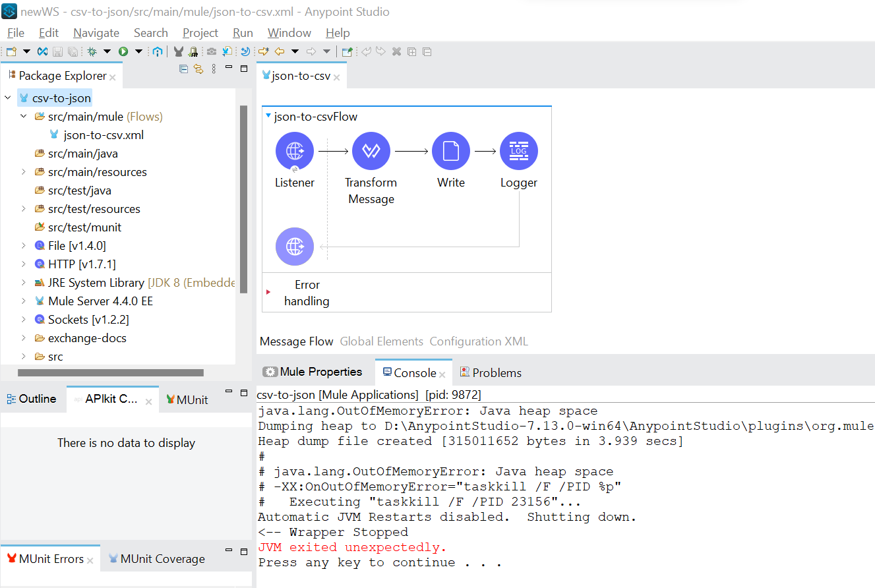Viewport: 875px width, 588px height.
Task: Click the green Run button
Action: pos(123,51)
